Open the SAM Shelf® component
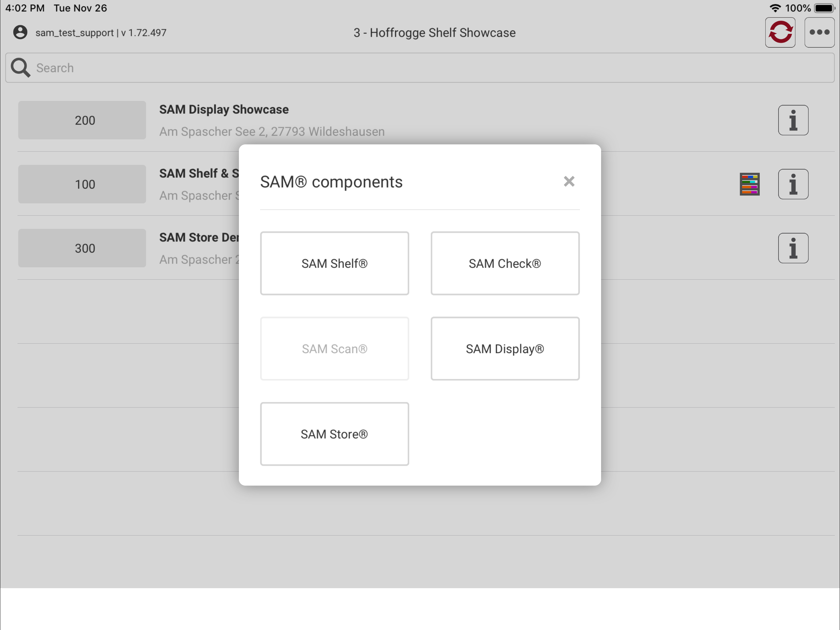The height and width of the screenshot is (630, 840). (334, 263)
